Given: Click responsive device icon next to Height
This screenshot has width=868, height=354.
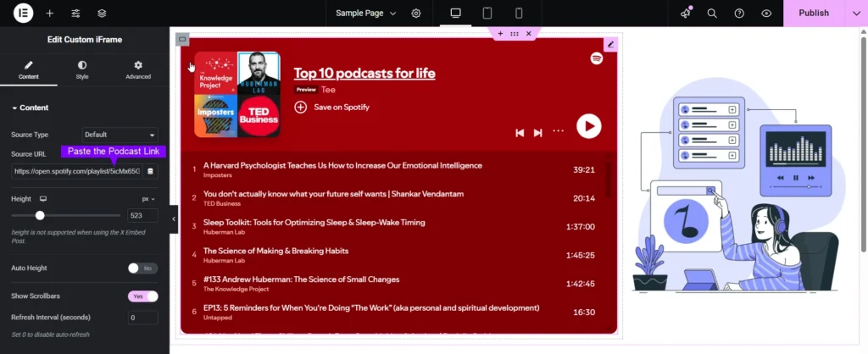Looking at the screenshot, I should (x=43, y=199).
